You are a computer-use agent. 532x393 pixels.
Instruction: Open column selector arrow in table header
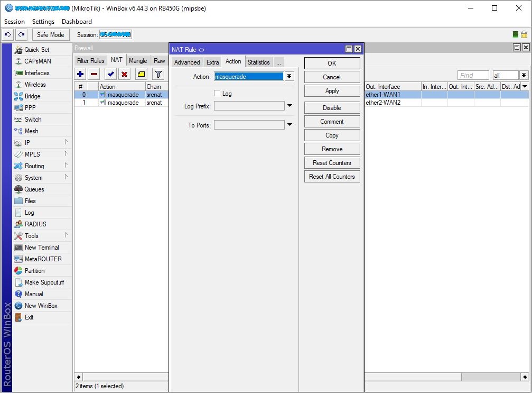coord(525,87)
